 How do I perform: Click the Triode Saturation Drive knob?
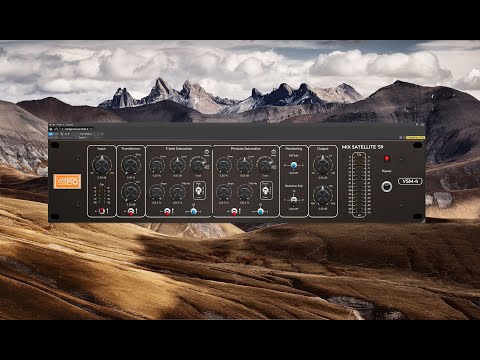coord(157,165)
